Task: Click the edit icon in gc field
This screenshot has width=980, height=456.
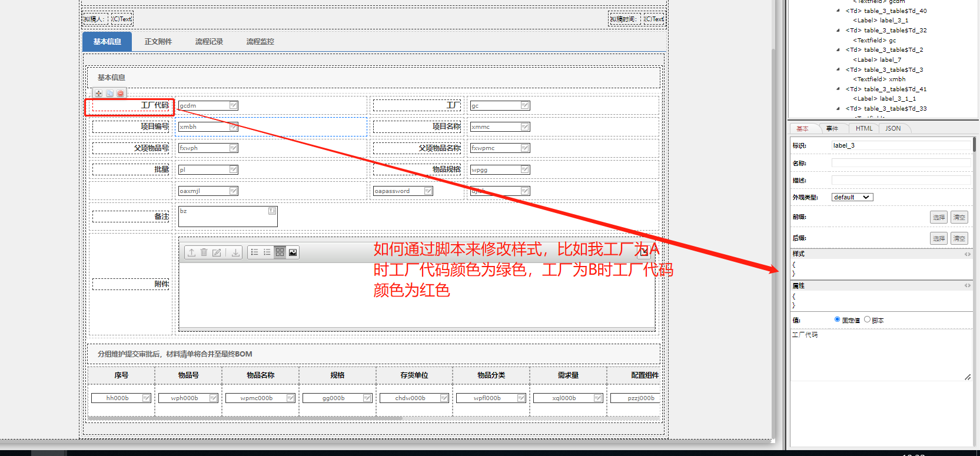Action: coord(525,105)
